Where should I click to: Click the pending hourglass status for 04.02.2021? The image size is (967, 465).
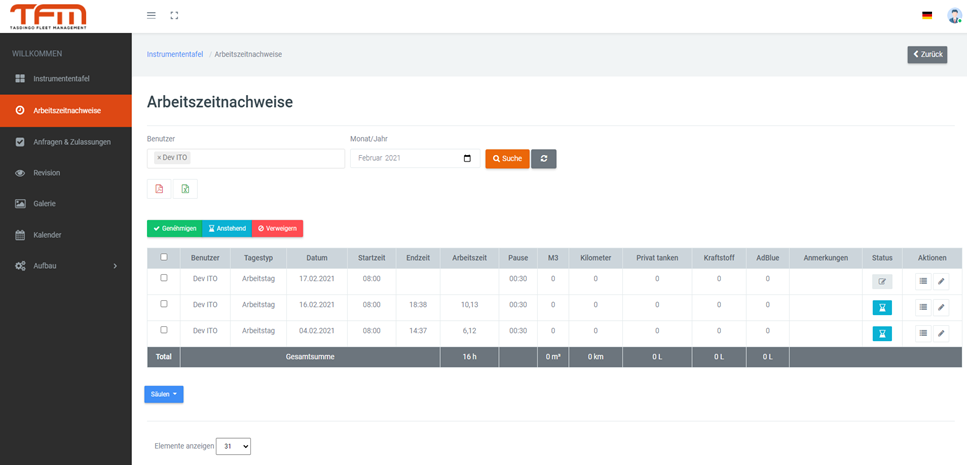coord(882,334)
